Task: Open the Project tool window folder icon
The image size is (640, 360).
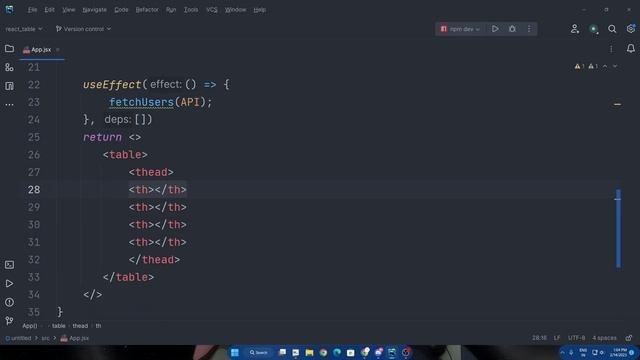Action: (9, 49)
